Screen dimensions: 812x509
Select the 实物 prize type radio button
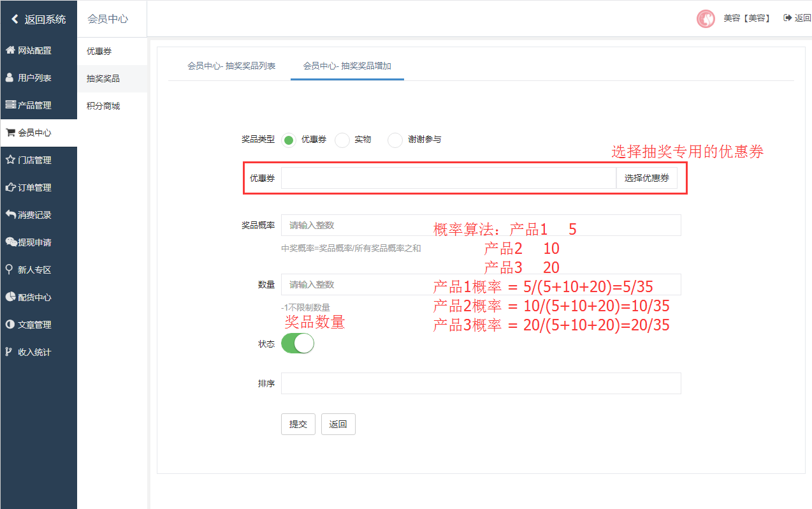(x=342, y=140)
